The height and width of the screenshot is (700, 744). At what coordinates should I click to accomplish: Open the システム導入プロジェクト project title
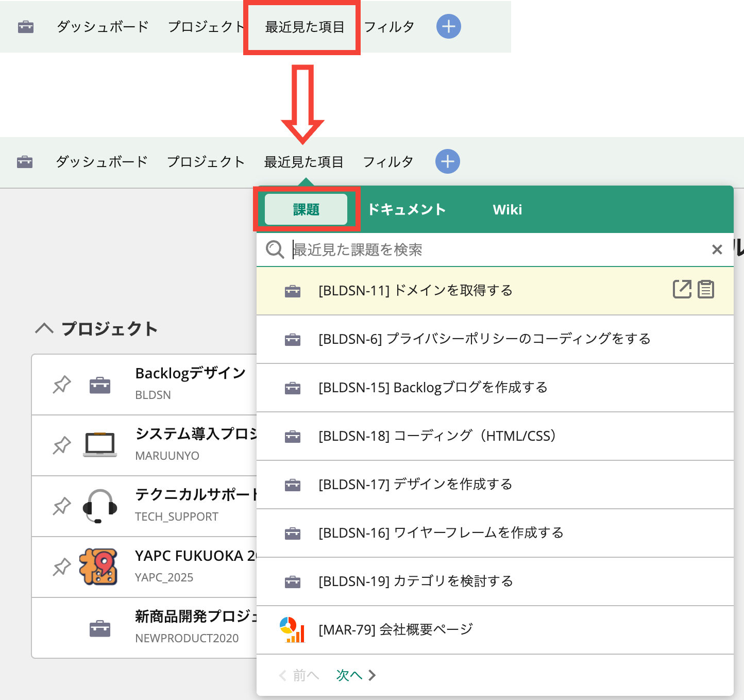click(x=196, y=434)
